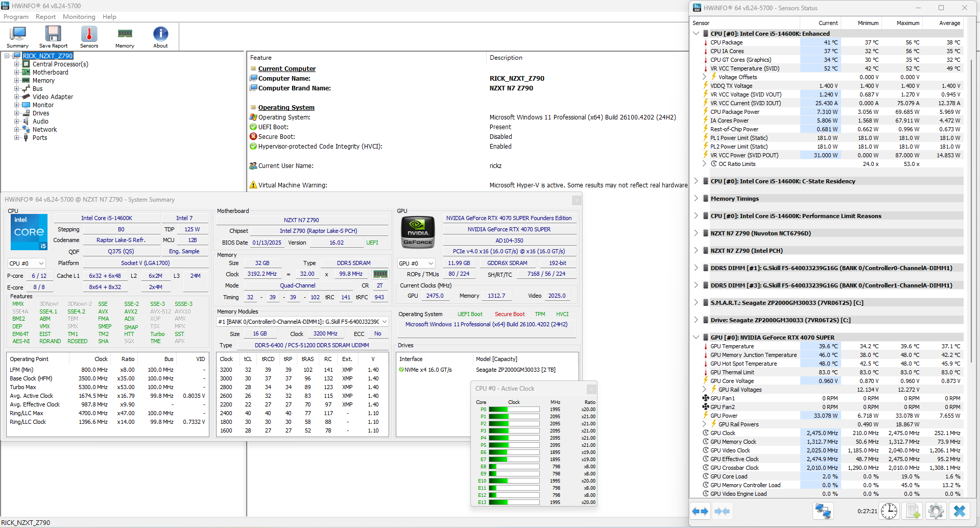Select Video Adapter in the tree
980x528 pixels.
pyautogui.click(x=53, y=97)
